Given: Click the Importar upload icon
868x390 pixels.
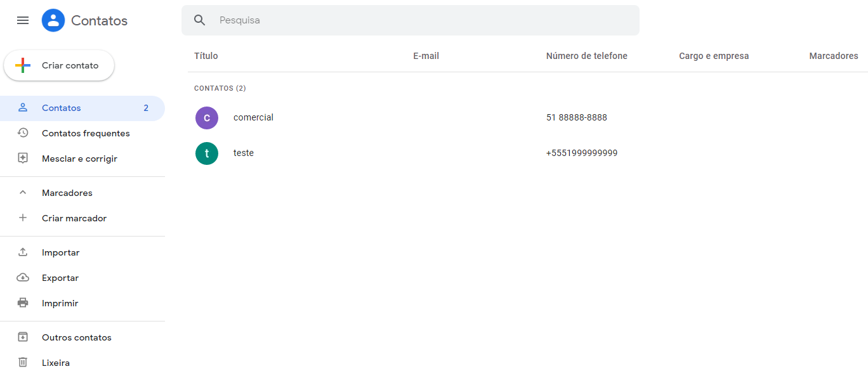Looking at the screenshot, I should click(x=23, y=252).
